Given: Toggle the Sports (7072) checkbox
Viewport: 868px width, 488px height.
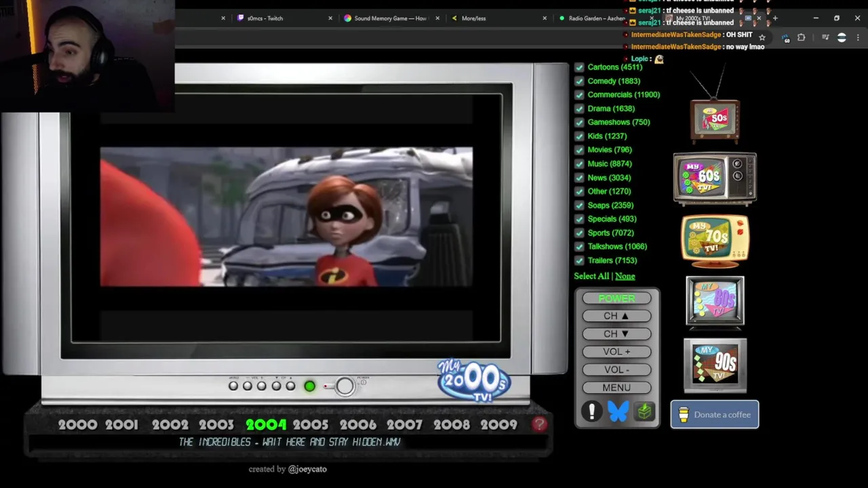Looking at the screenshot, I should pyautogui.click(x=579, y=232).
